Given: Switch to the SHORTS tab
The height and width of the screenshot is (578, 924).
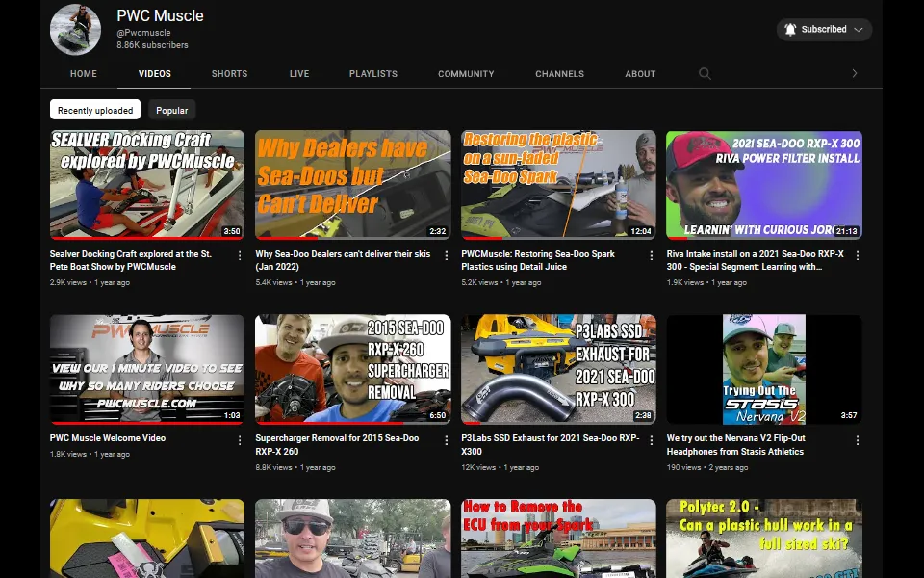Looking at the screenshot, I should tap(229, 73).
